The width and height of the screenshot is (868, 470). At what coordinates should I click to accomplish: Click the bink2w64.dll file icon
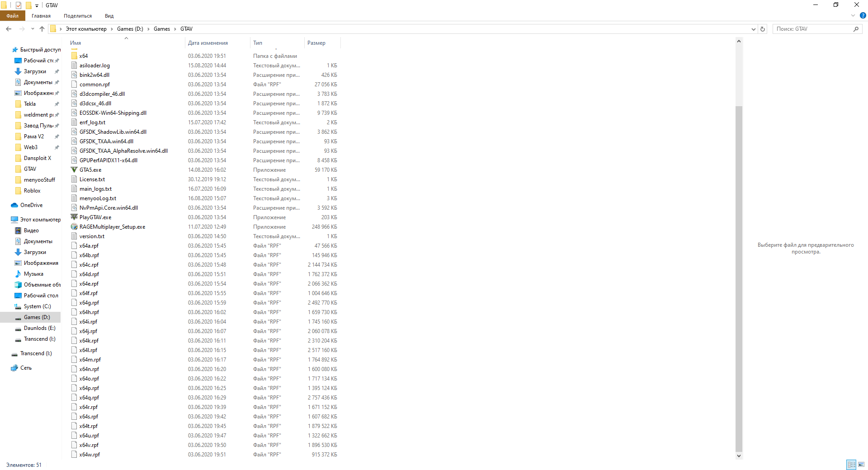coord(74,75)
